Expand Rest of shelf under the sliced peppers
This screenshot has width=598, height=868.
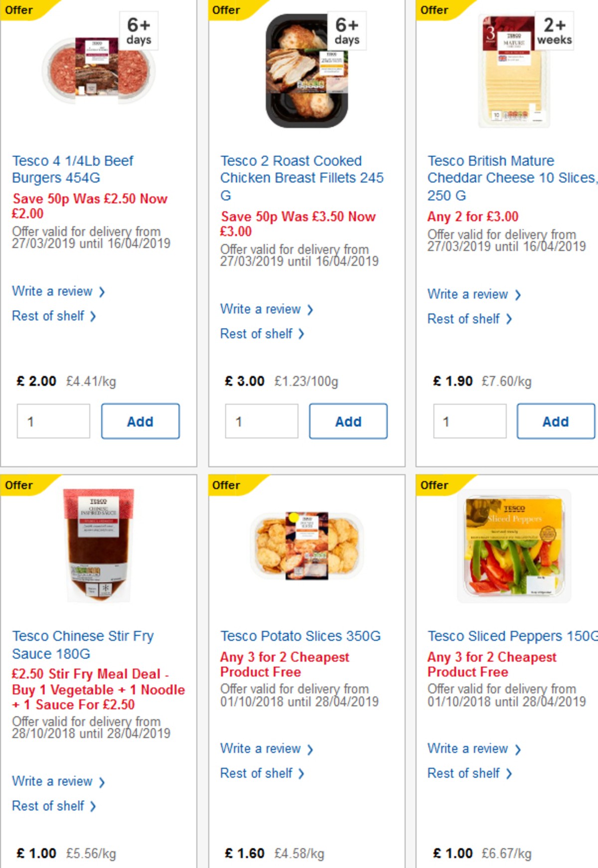[x=463, y=773]
